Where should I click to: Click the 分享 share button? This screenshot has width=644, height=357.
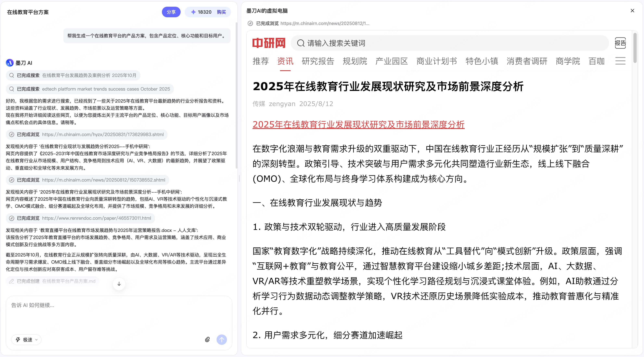point(171,12)
